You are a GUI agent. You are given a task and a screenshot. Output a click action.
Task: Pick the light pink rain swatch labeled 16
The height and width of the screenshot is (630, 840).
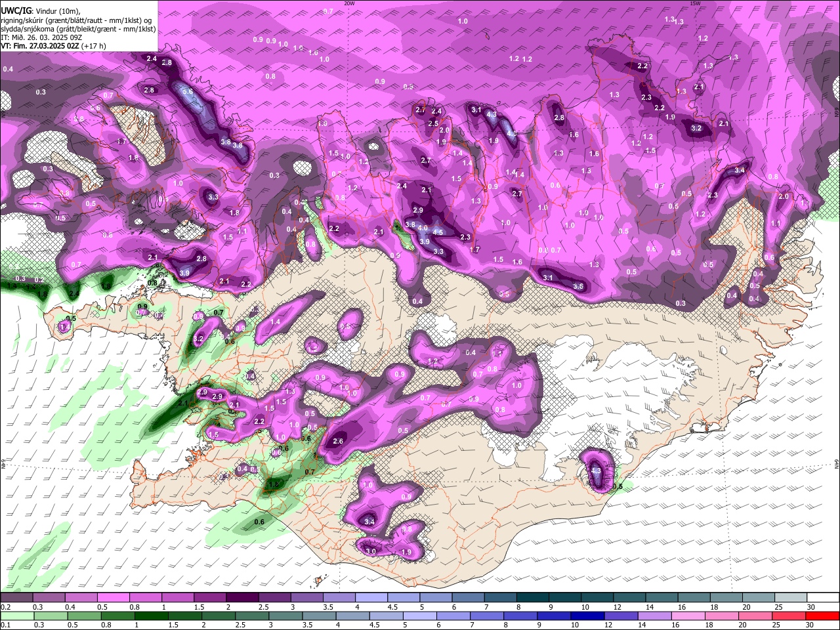[688, 616]
